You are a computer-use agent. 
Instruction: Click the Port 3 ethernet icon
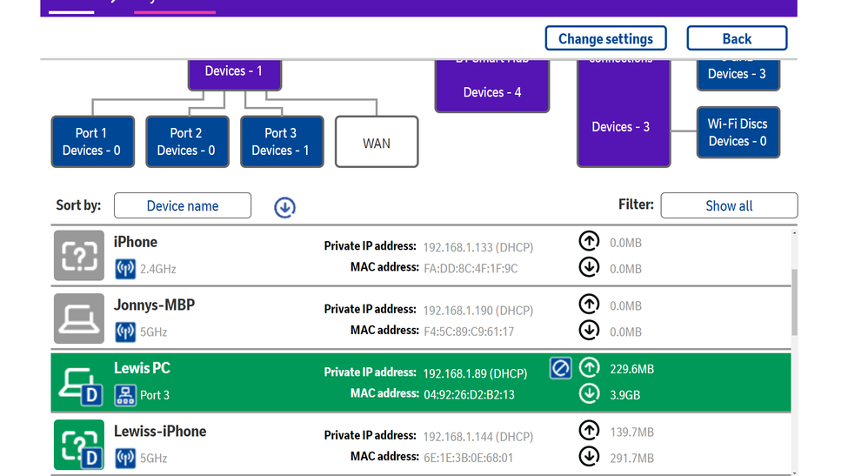125,395
